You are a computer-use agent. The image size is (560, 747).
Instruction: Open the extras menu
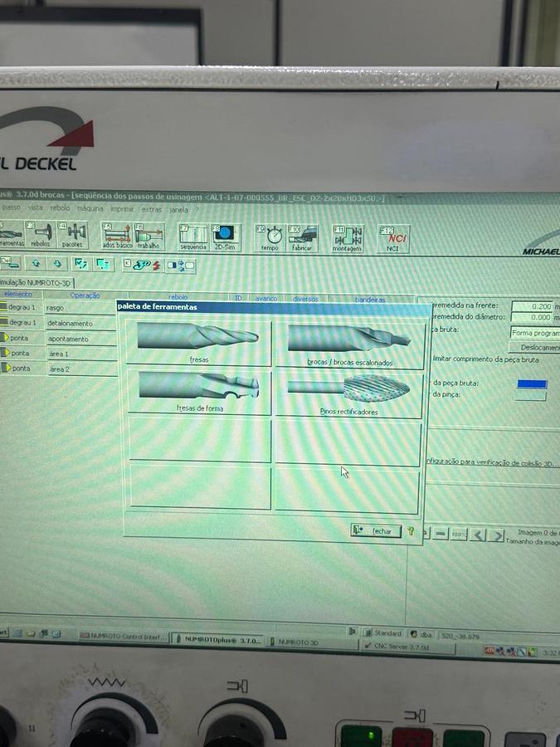pos(151,209)
